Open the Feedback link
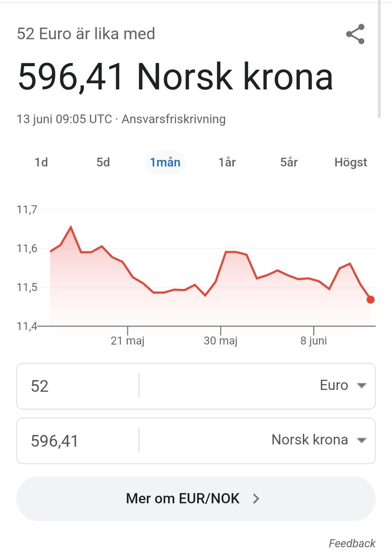The height and width of the screenshot is (560, 392). [352, 543]
